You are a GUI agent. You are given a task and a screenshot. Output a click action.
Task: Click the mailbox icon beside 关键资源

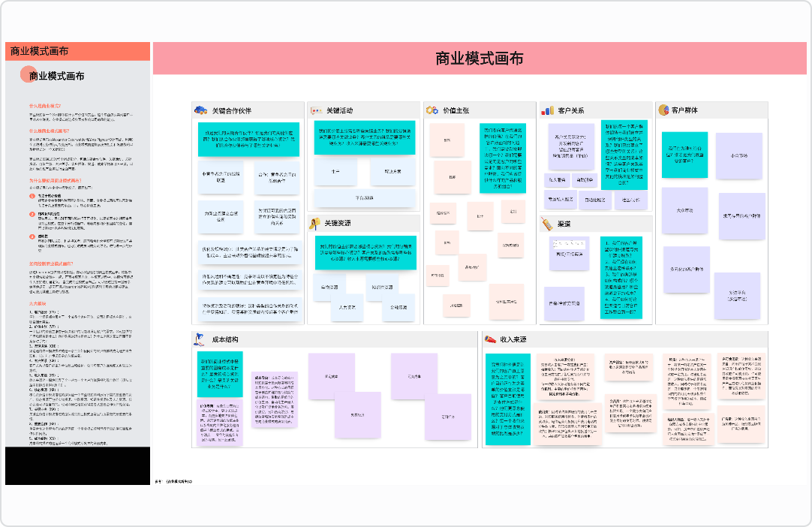tap(315, 223)
